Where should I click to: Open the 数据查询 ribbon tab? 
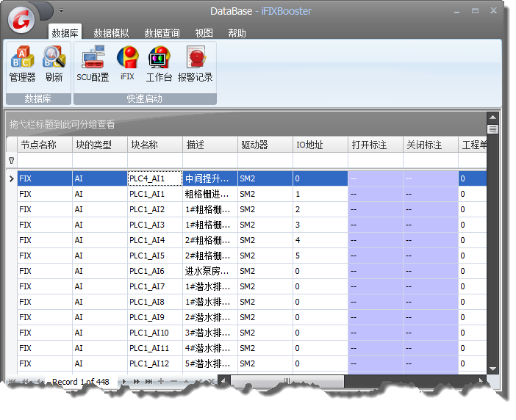pyautogui.click(x=162, y=33)
